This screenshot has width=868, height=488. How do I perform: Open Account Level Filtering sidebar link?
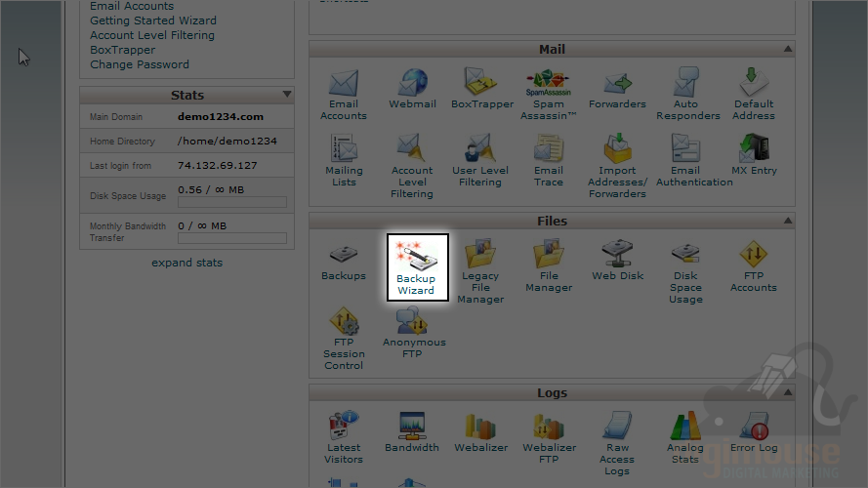pos(152,35)
